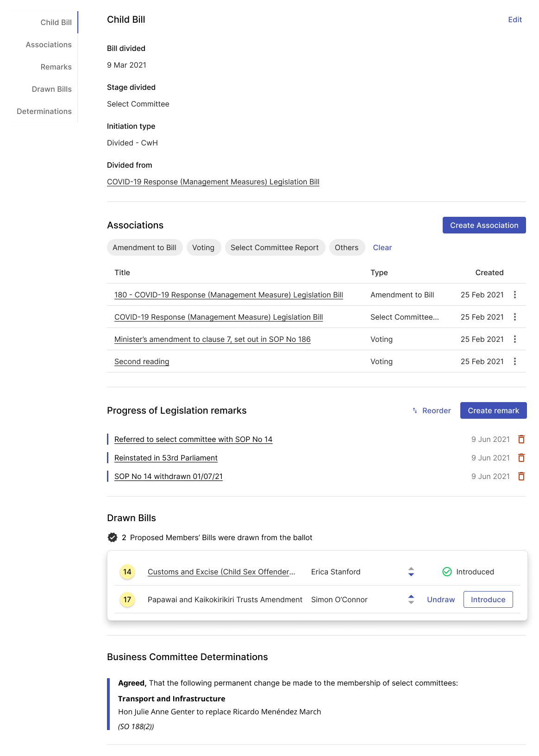
Task: Click the 'Select Committee...' type cell
Action: 405,317
